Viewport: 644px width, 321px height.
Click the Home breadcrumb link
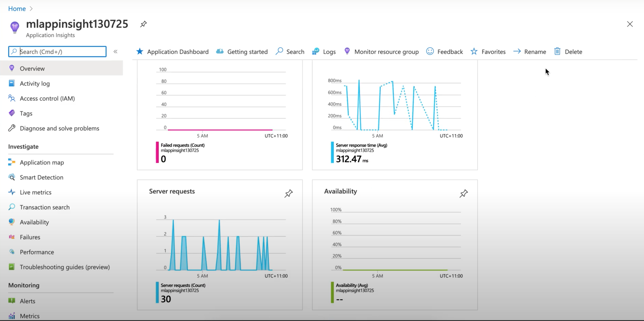coord(17,9)
